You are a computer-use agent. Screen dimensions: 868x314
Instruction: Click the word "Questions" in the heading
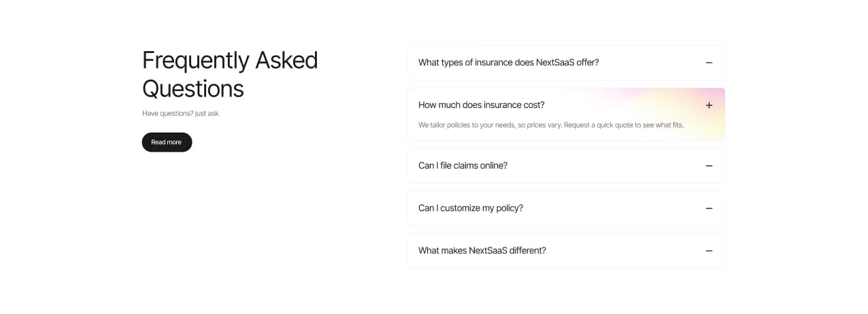tap(193, 88)
